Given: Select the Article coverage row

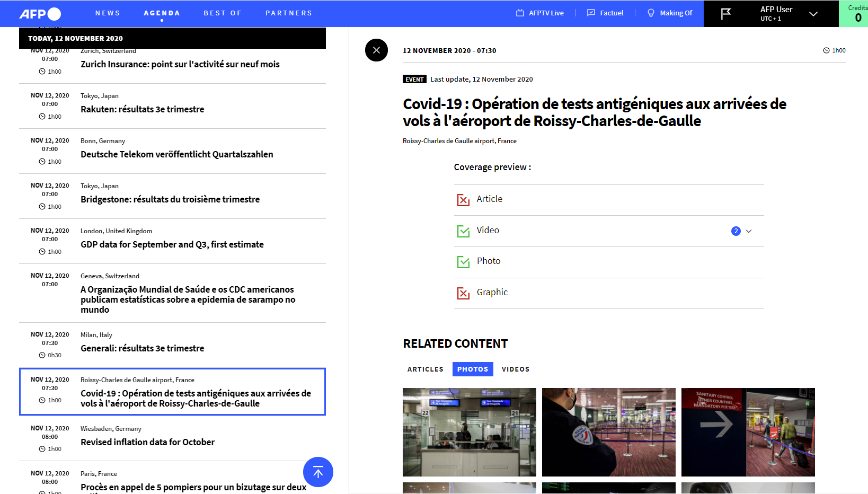Looking at the screenshot, I should [x=609, y=200].
